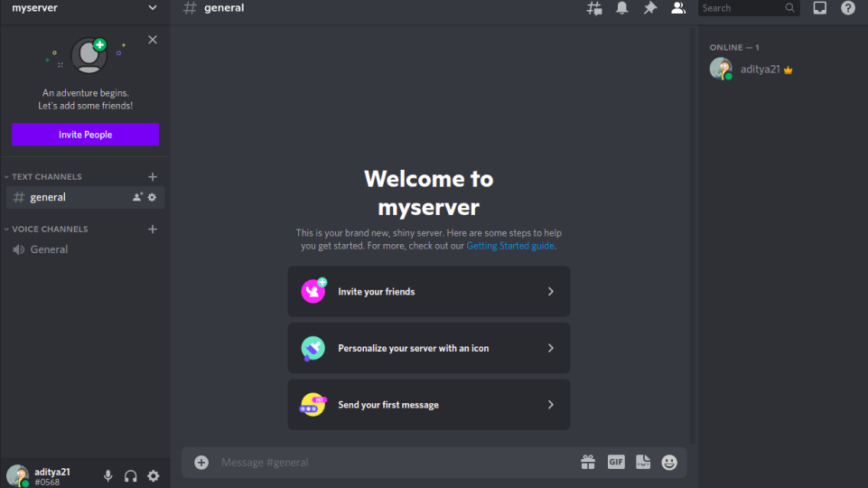Open the Help question mark icon
The image size is (868, 488).
pos(848,8)
